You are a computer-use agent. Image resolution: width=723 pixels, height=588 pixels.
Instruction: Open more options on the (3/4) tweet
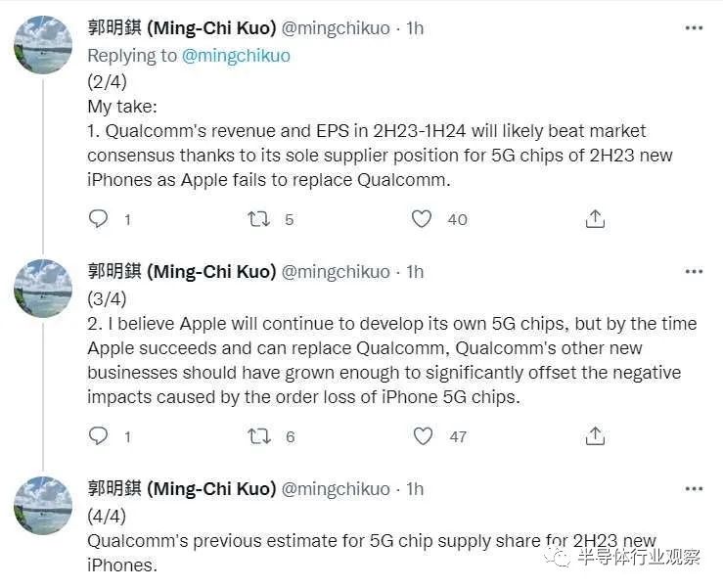click(694, 272)
